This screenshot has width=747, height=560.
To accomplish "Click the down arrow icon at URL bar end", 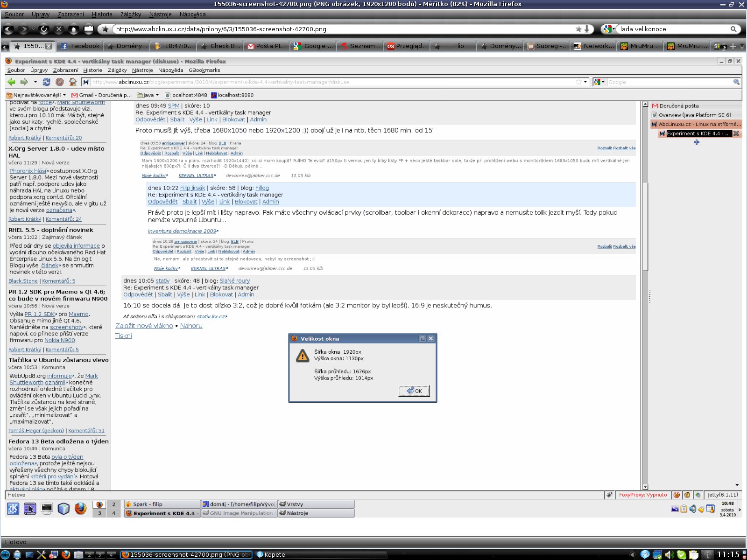I will pyautogui.click(x=587, y=29).
